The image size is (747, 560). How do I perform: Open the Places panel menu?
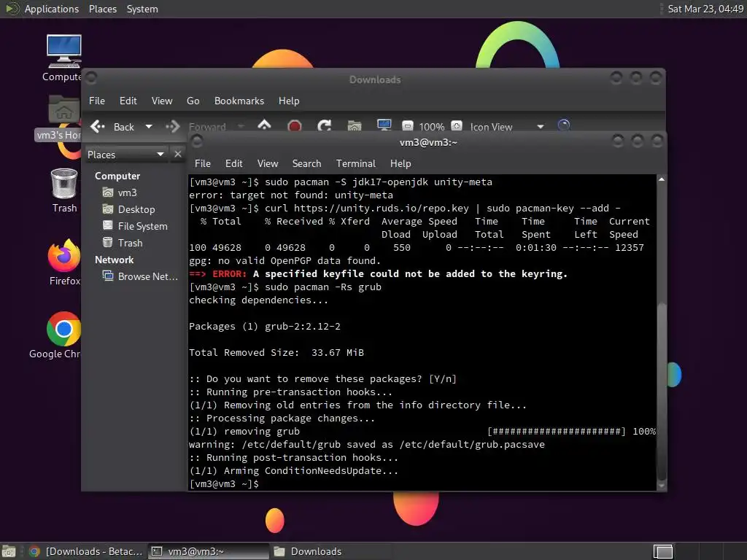[x=103, y=9]
